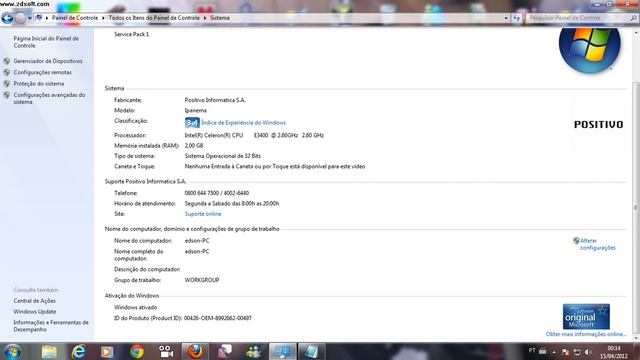Select the computer name edson-PC text

(x=197, y=241)
